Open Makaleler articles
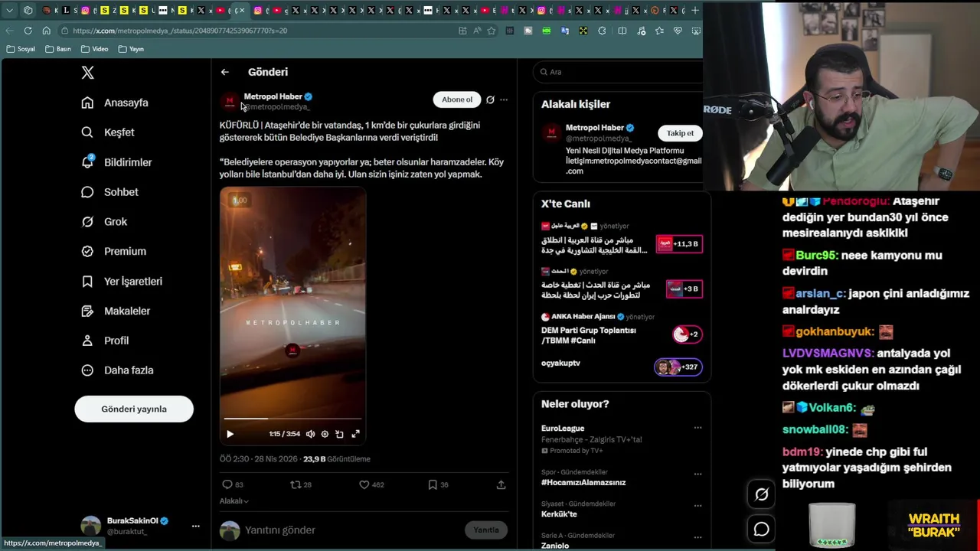The width and height of the screenshot is (980, 551). coord(116,311)
